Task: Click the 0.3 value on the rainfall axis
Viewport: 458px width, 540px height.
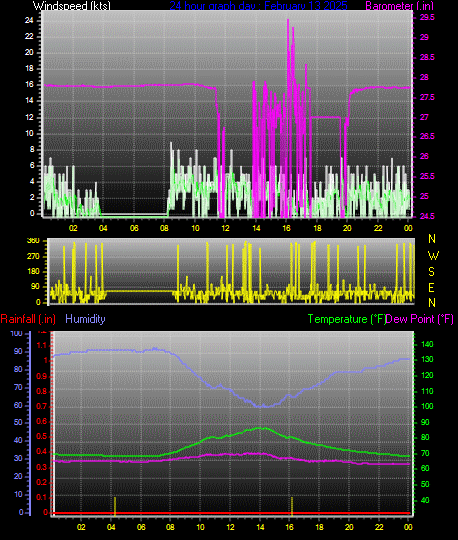Action: point(42,467)
